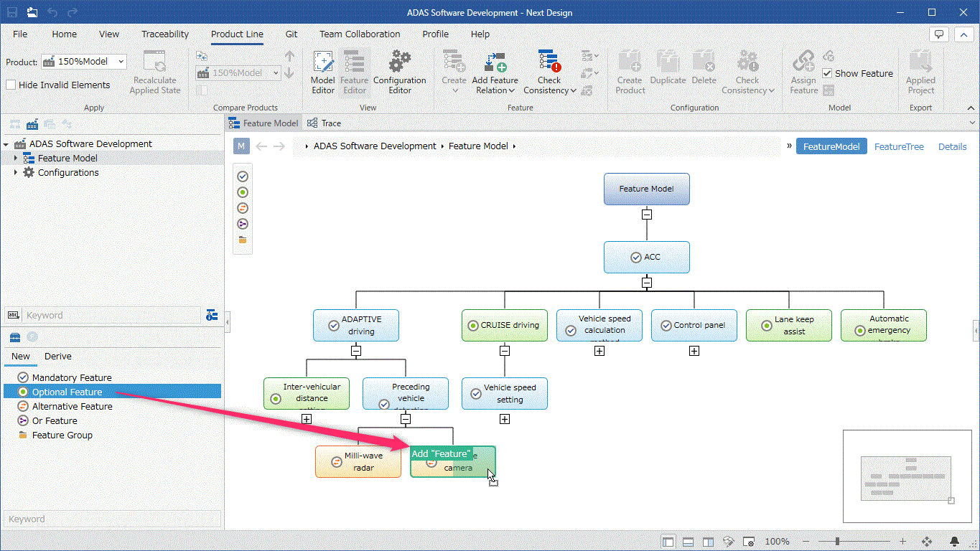Expand Feature Model tree node

coord(17,158)
